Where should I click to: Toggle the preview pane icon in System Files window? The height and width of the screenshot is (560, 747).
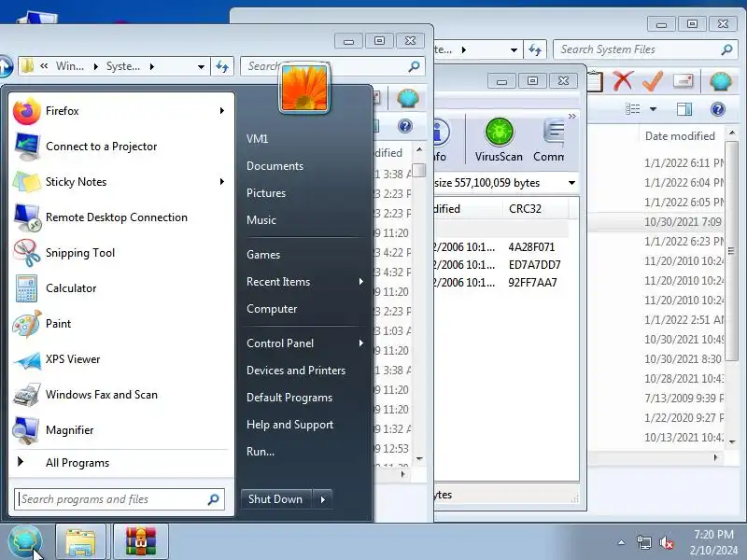684,109
